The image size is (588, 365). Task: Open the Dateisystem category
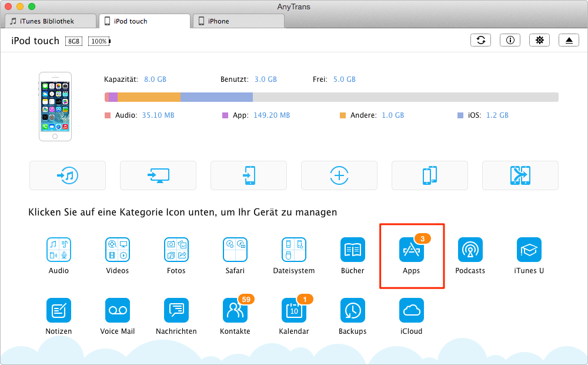tap(294, 250)
